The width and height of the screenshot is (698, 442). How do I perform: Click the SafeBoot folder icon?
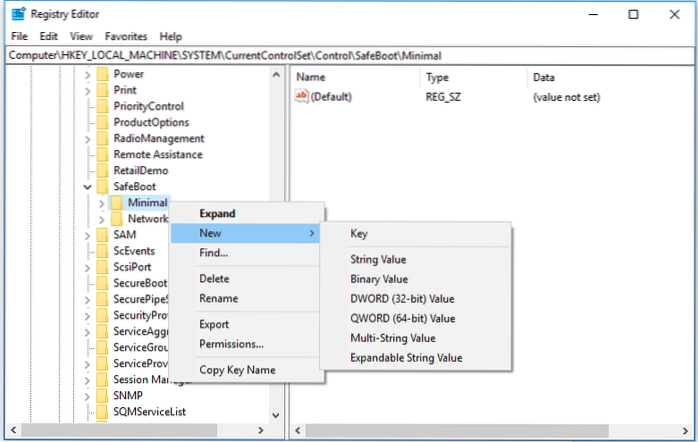point(101,186)
